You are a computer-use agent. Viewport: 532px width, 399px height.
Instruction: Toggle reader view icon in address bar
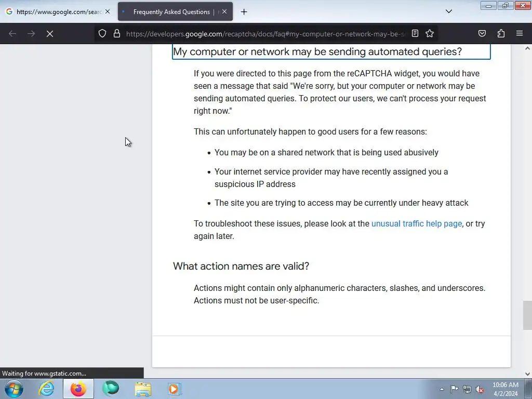415,33
